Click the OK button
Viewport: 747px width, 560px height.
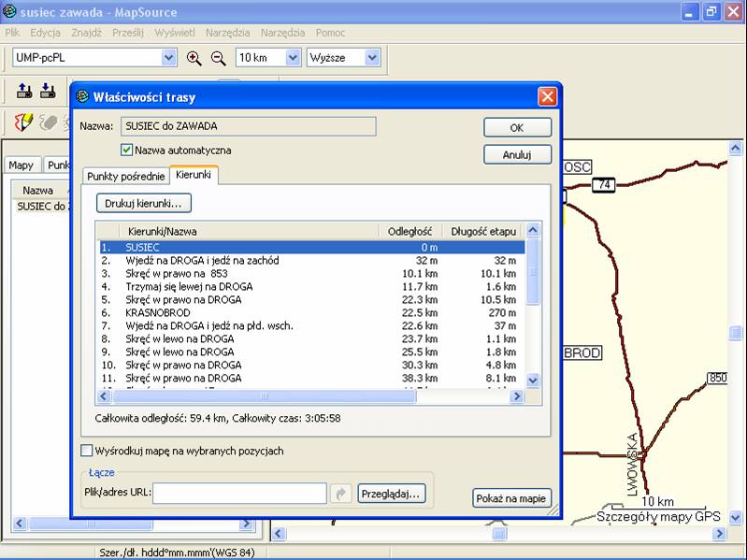(517, 128)
